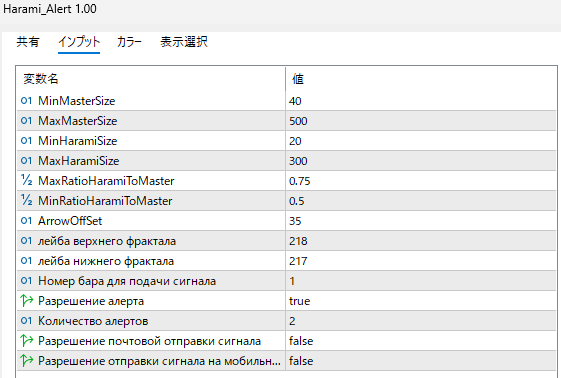Edit the MaxMasterSize value 500

421,121
